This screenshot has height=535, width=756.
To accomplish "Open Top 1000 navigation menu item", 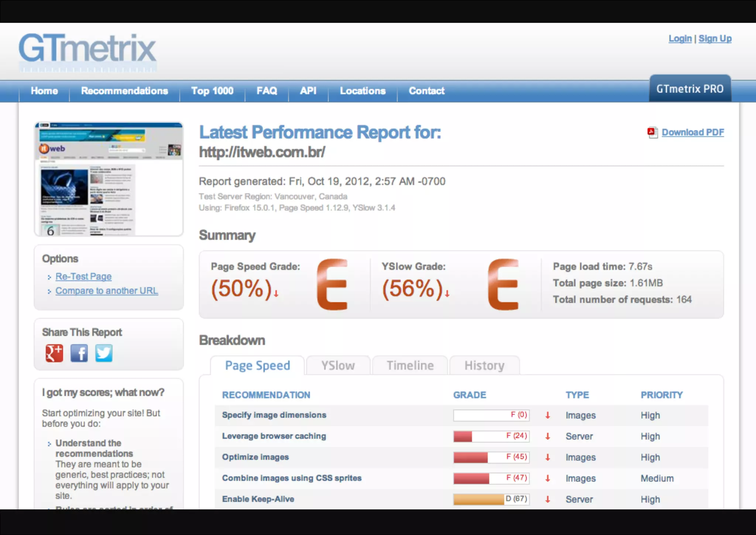I will (212, 91).
